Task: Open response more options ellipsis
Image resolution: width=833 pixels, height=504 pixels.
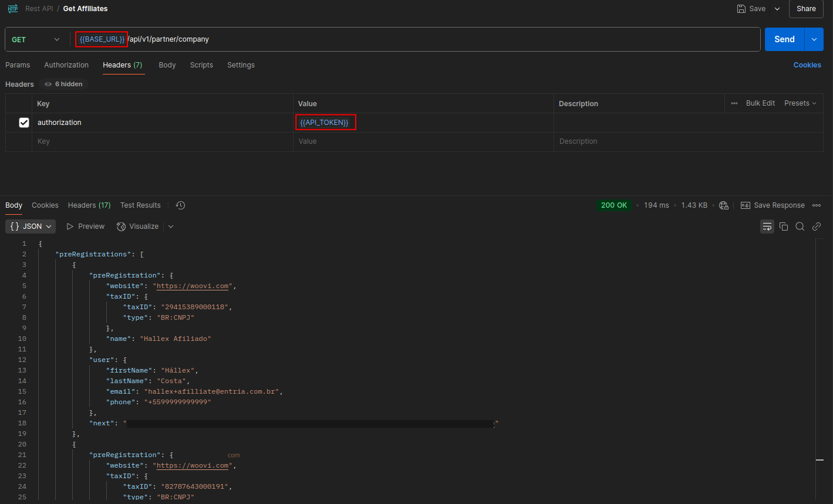Action: pyautogui.click(x=816, y=205)
